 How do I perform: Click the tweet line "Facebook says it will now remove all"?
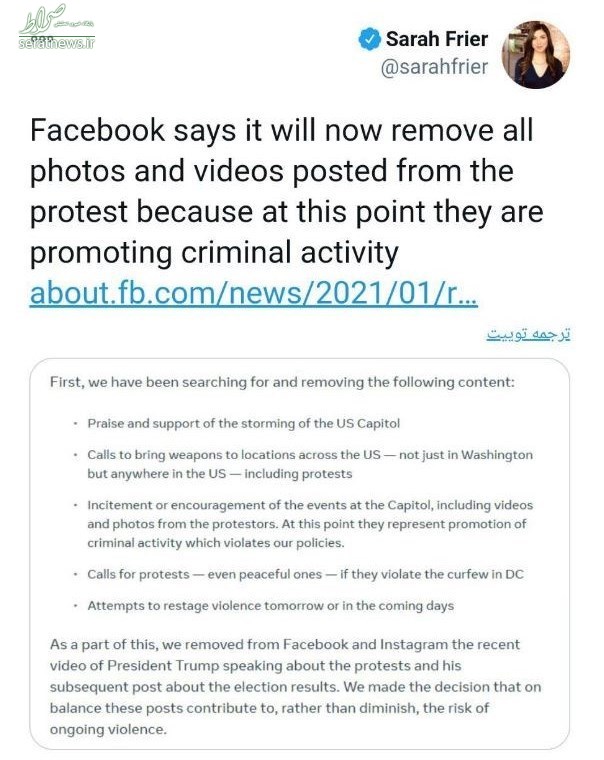[282, 130]
